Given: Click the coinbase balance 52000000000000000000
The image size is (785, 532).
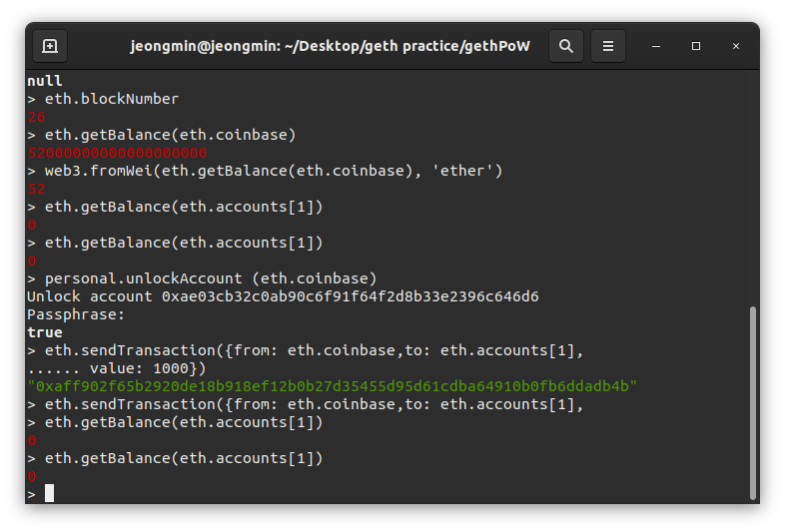Looking at the screenshot, I should coord(117,153).
